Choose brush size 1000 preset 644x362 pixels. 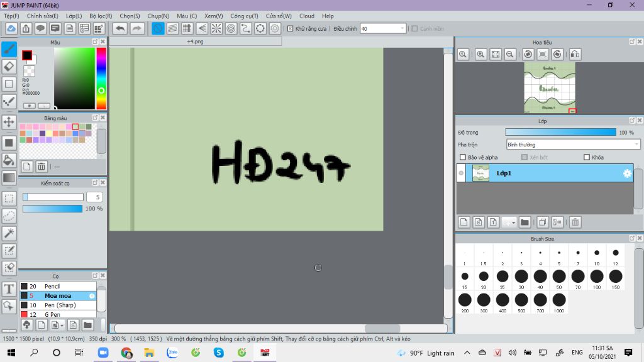tap(559, 303)
